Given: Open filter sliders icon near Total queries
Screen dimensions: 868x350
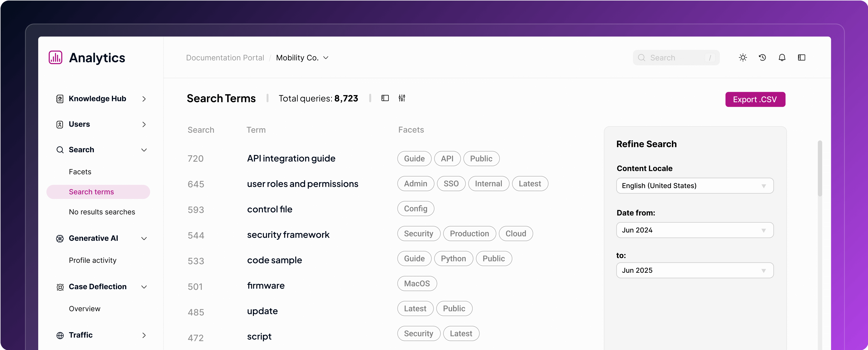Looking at the screenshot, I should point(402,98).
